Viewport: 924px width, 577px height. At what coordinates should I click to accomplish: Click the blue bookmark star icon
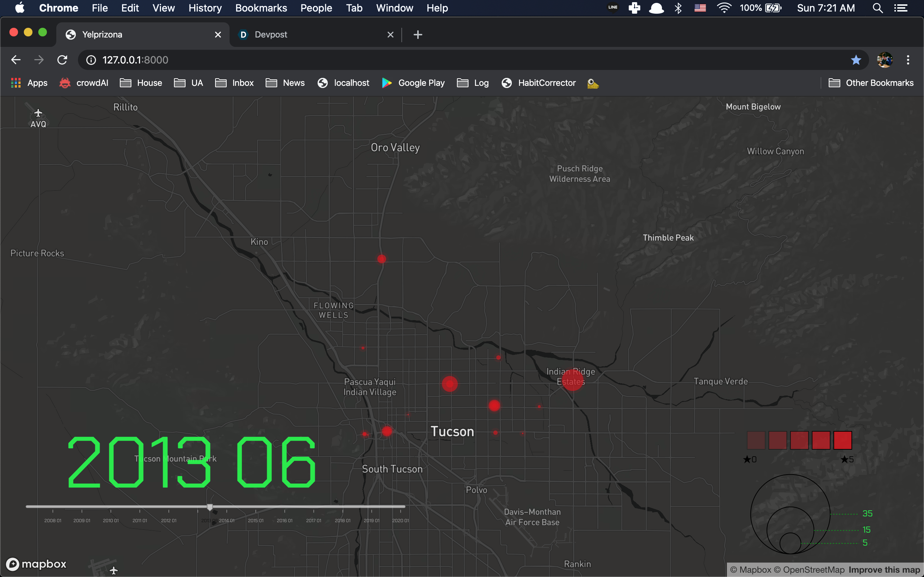[x=856, y=60]
